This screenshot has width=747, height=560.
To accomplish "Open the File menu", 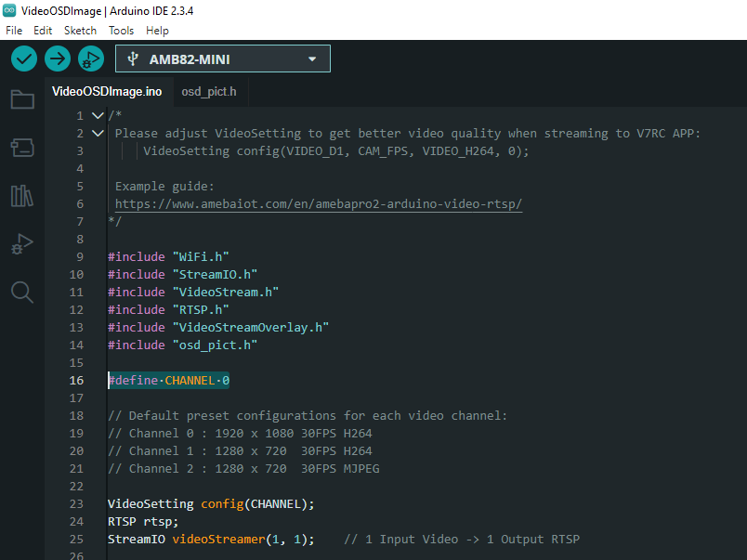I will point(14,31).
